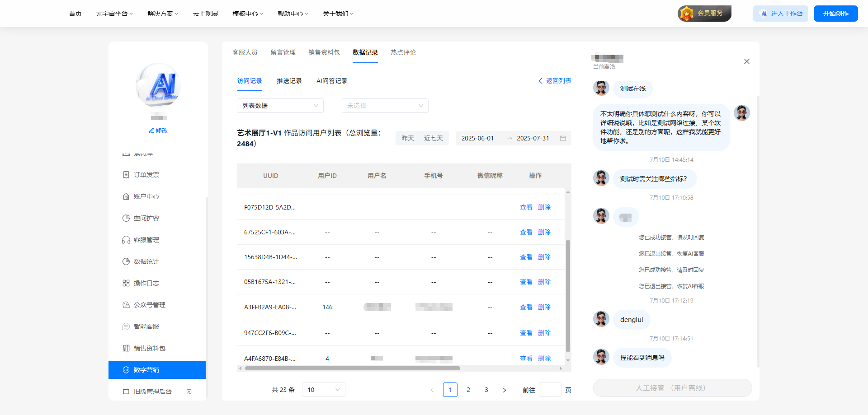Open 会员服务 with the crown badge
This screenshot has height=415, width=868.
click(x=704, y=14)
